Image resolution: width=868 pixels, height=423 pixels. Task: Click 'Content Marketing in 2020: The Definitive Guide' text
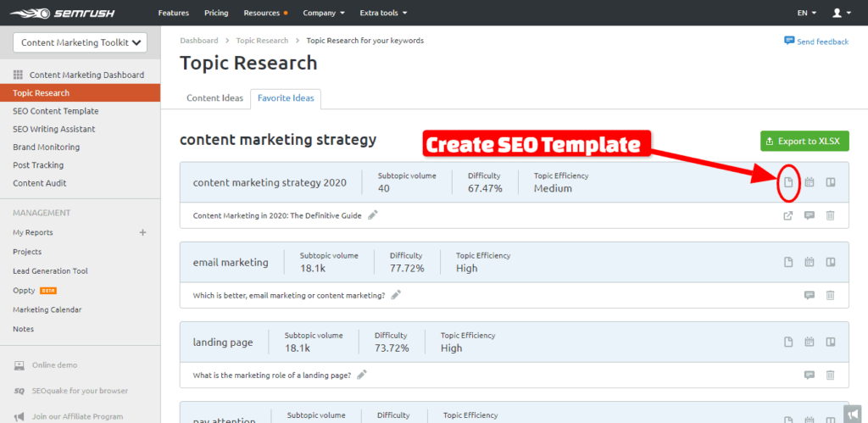pyautogui.click(x=277, y=216)
